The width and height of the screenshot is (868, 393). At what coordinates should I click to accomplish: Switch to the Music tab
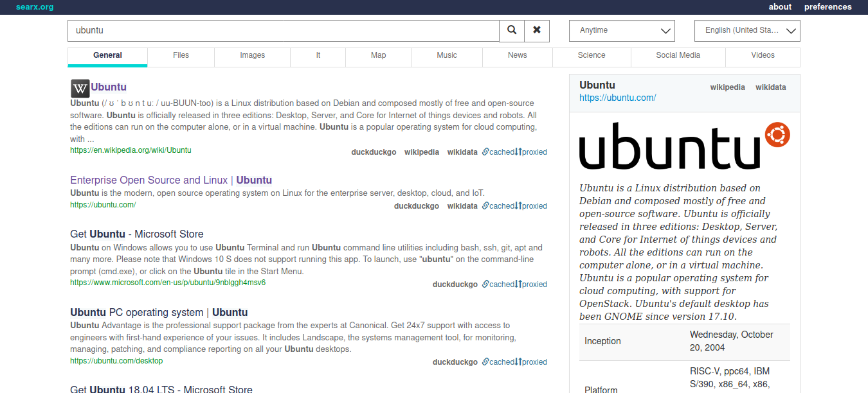tap(447, 56)
